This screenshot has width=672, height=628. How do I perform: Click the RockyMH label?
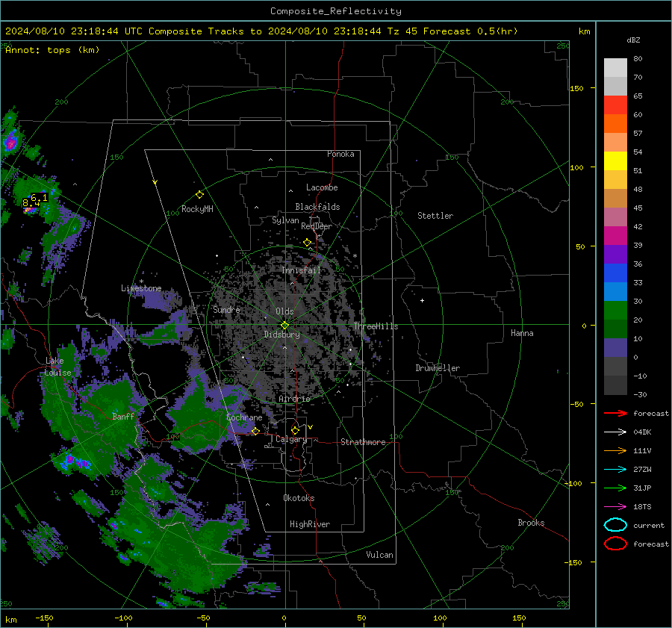pyautogui.click(x=197, y=209)
